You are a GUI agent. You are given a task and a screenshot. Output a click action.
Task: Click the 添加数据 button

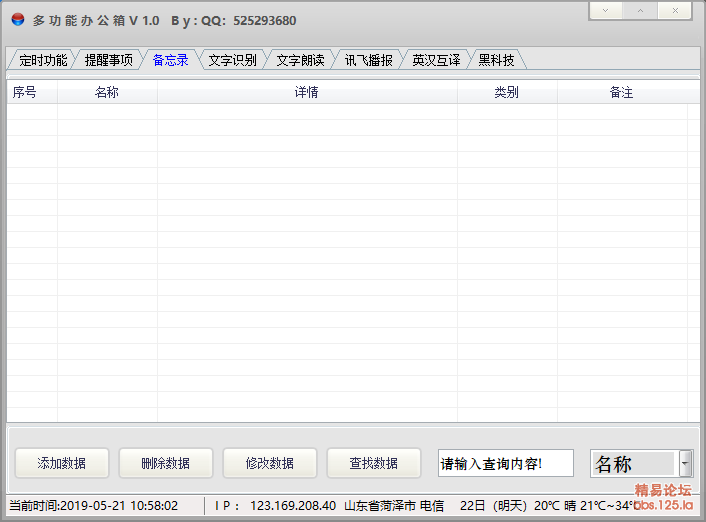62,463
